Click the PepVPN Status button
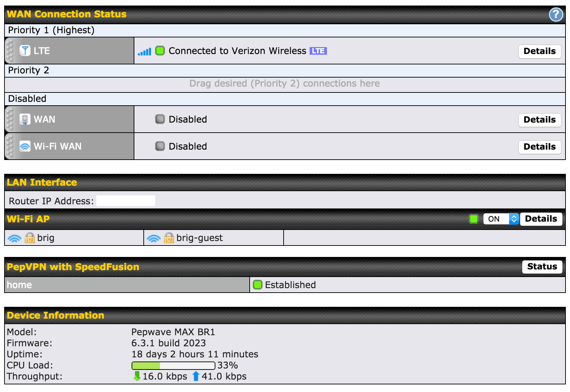570x392 pixels. coord(542,267)
